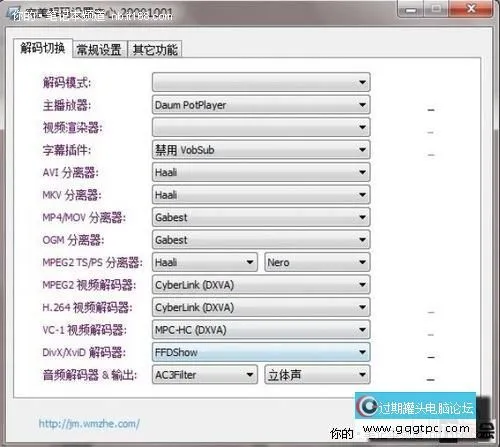Open the MKV 分离器 Haali dropdown
Image resolution: width=500 pixels, height=447 pixels.
(261, 195)
